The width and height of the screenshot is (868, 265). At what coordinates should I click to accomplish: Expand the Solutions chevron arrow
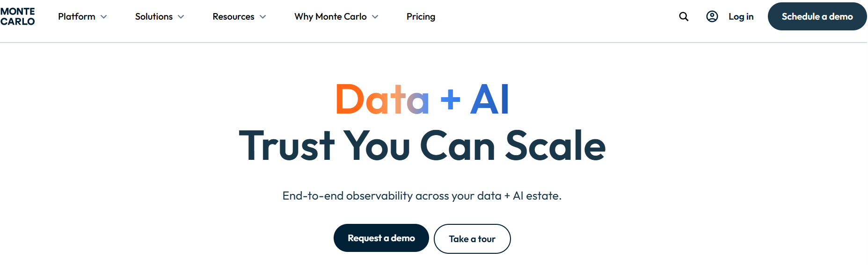click(181, 17)
